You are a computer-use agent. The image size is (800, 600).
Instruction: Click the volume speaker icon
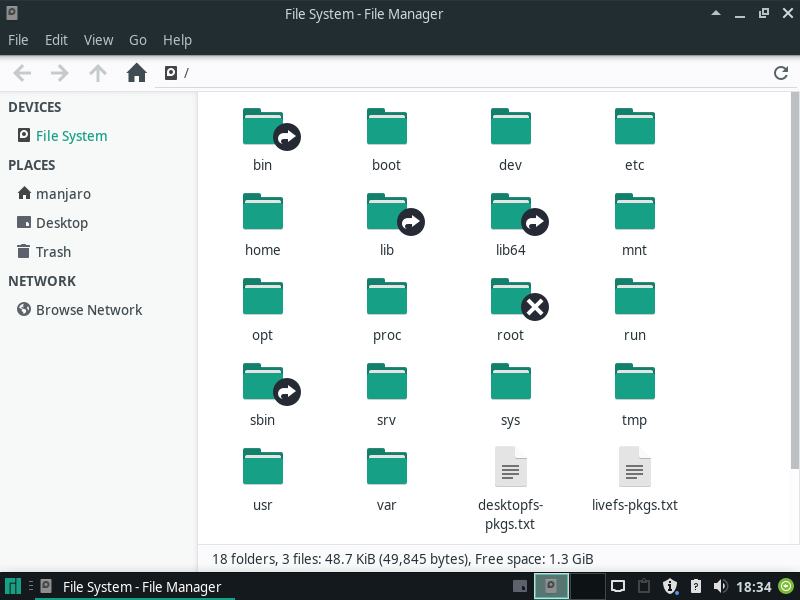point(720,586)
